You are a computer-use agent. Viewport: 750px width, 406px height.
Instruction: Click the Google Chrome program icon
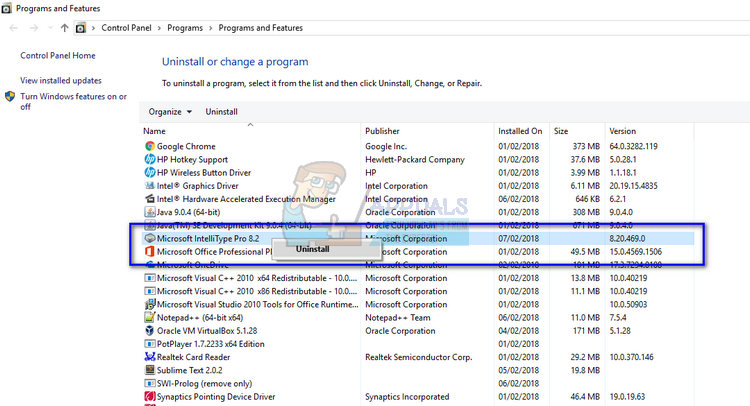coord(150,146)
